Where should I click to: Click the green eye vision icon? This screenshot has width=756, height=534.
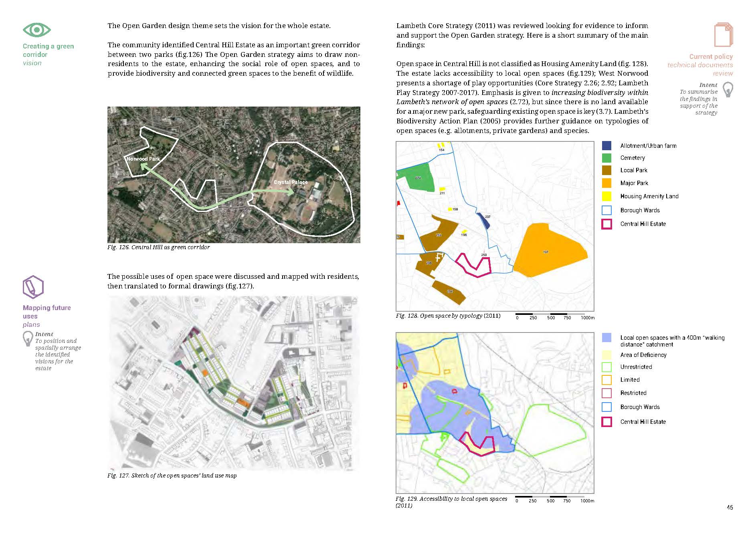36,30
